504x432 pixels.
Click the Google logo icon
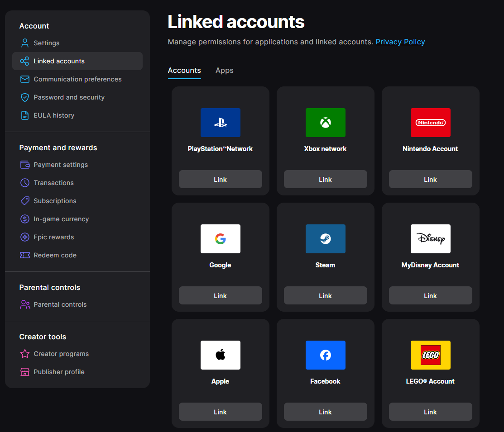(x=220, y=239)
